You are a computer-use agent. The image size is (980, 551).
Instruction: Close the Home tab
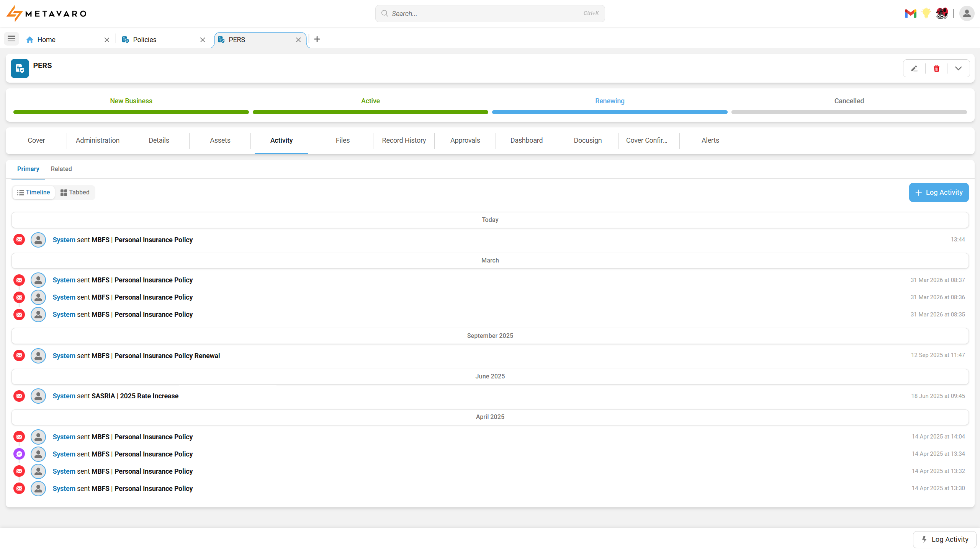[x=107, y=40]
